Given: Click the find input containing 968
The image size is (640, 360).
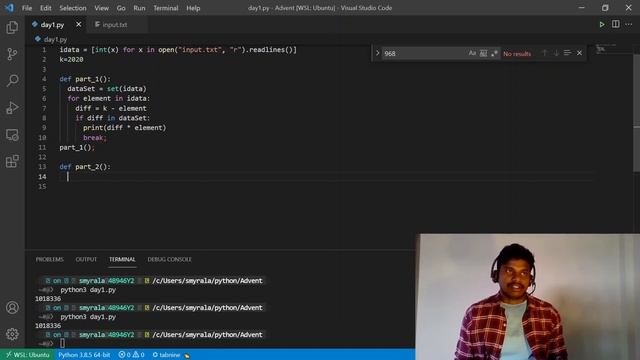Looking at the screenshot, I should (x=424, y=53).
